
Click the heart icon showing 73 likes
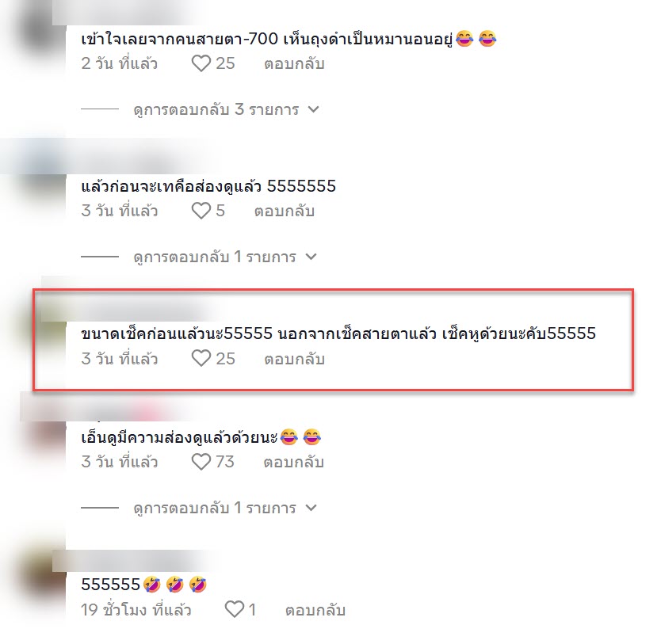(x=201, y=462)
